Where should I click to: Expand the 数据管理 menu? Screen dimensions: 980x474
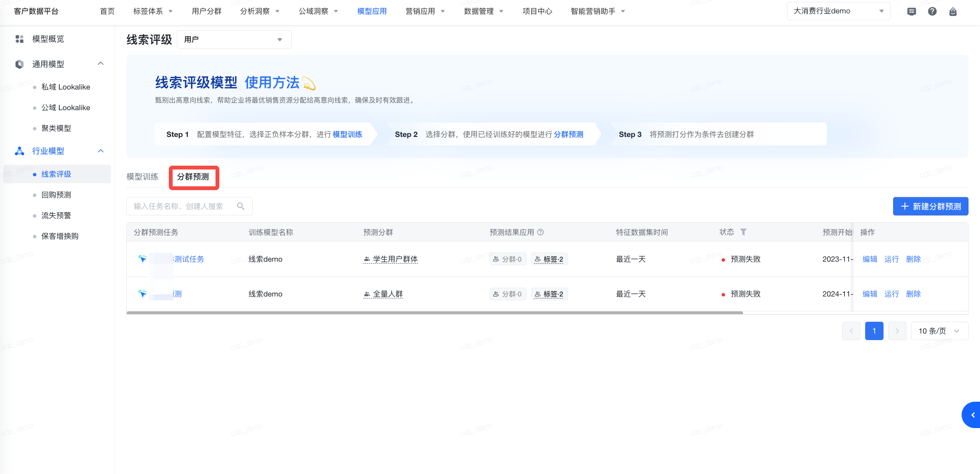tap(483, 11)
